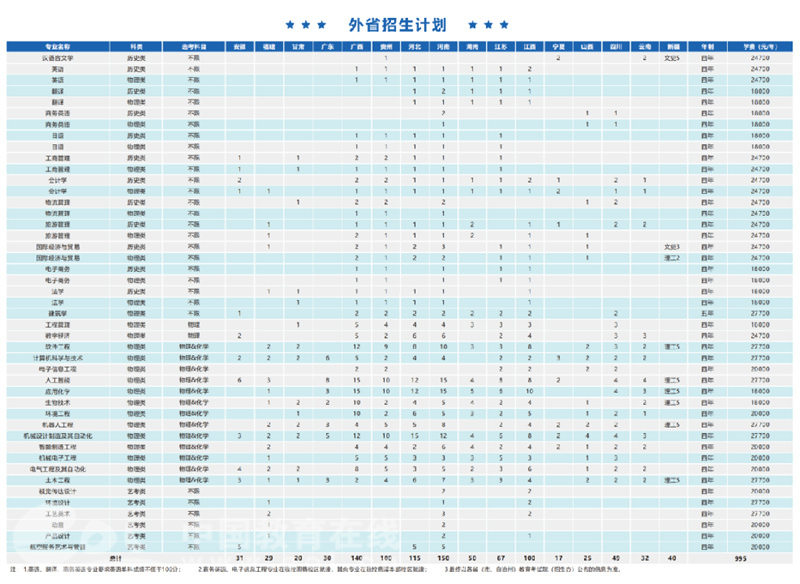Select the 学制 column header
The height and width of the screenshot is (584, 800).
(707, 47)
